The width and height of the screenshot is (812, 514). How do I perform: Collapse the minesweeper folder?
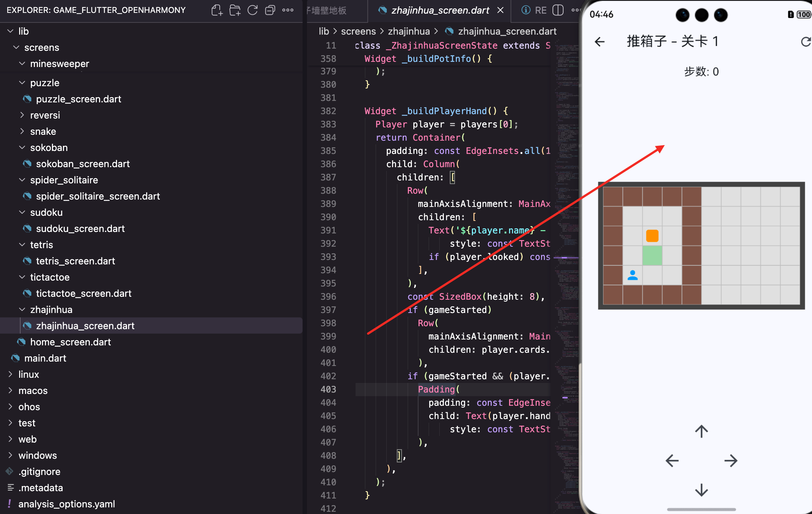point(22,63)
